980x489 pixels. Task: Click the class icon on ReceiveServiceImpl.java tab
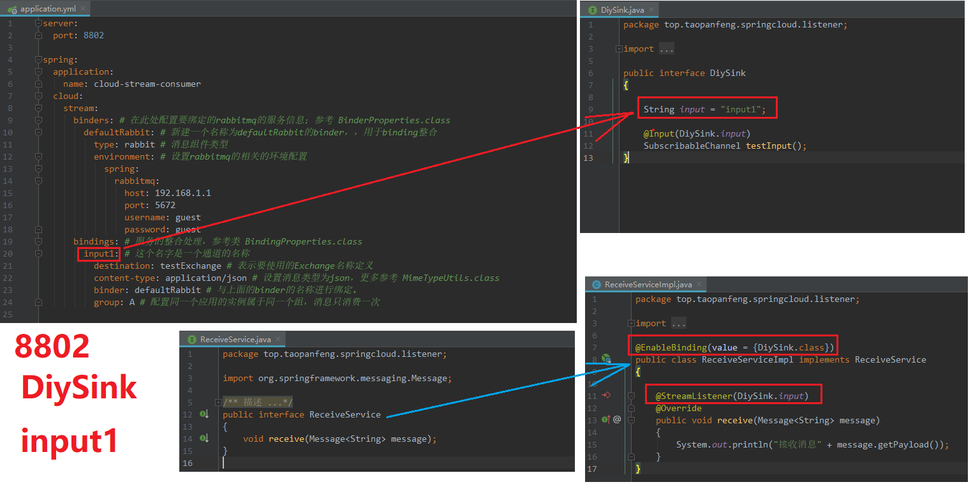[x=597, y=285]
